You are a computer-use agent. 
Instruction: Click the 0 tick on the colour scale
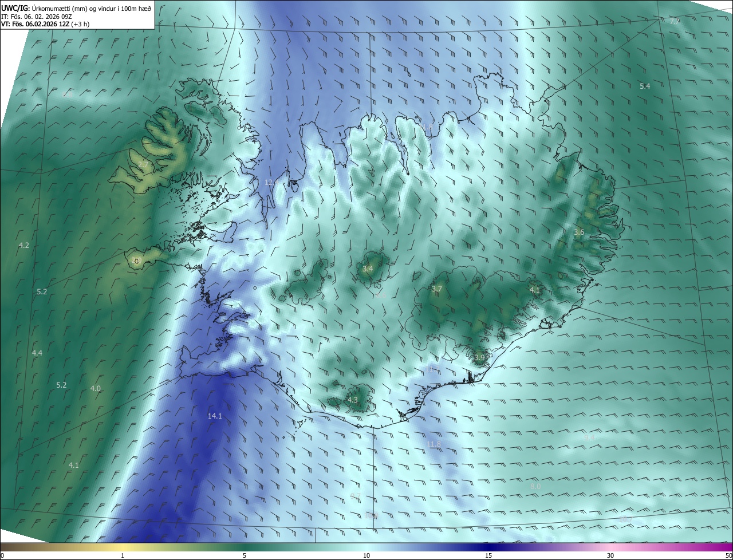coord(2,555)
